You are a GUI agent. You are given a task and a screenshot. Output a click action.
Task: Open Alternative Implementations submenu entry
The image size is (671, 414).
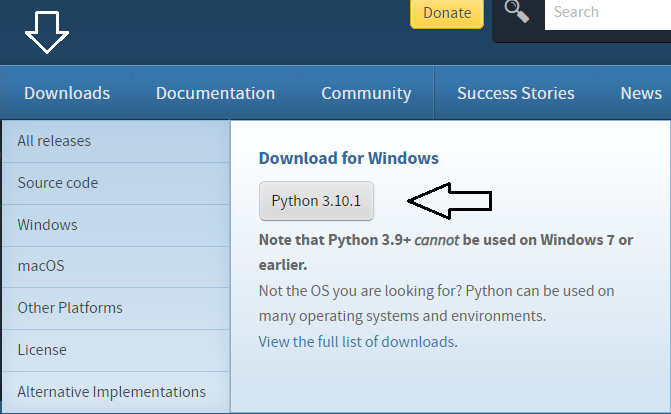coord(111,392)
